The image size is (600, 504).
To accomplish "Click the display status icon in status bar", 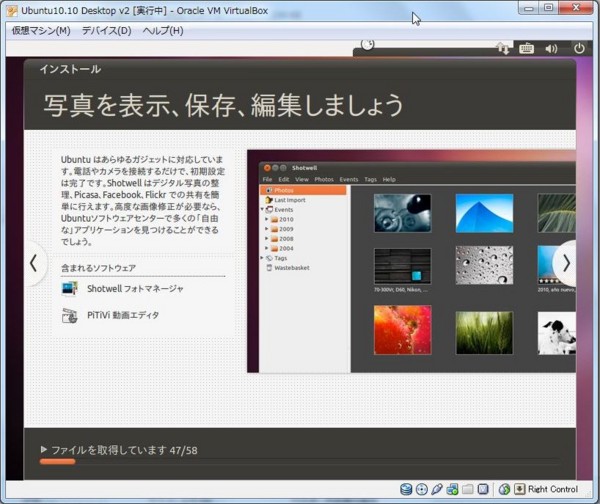I will 483,489.
